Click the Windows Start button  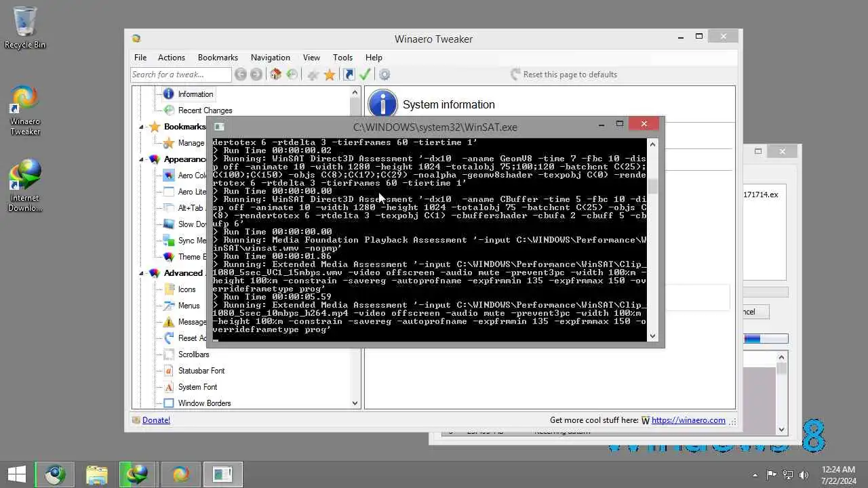click(x=17, y=474)
